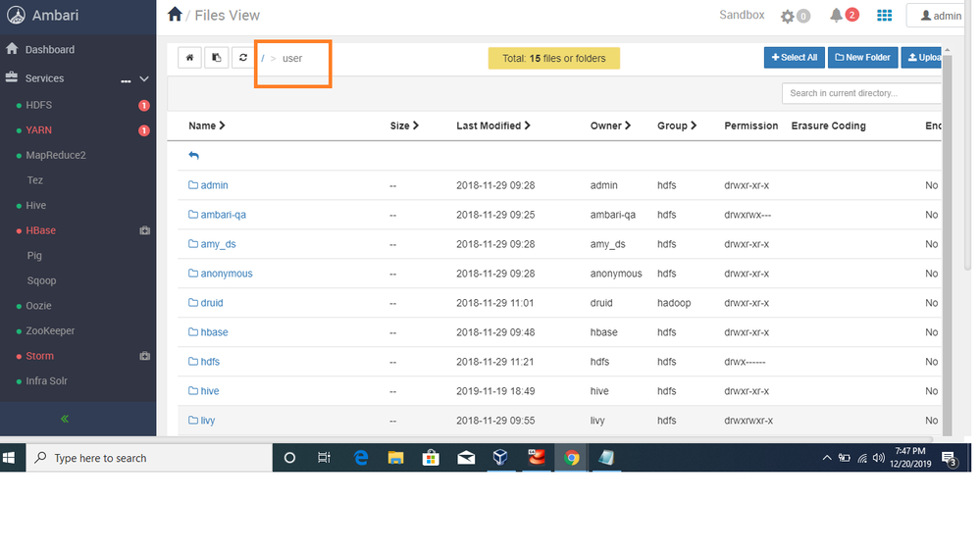This screenshot has height=551, width=980.
Task: Open the ZooKeeper service
Action: tap(50, 330)
